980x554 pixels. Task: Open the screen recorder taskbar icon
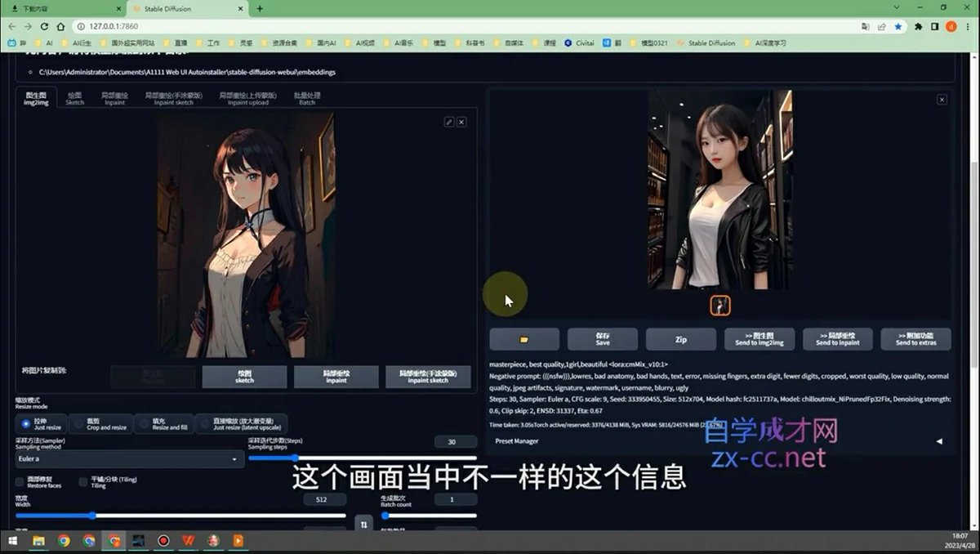(163, 541)
